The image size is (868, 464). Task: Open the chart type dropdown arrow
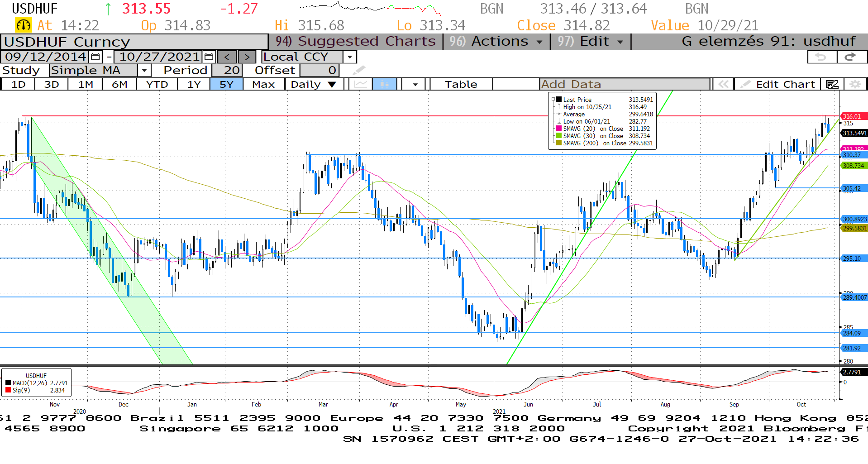point(415,84)
